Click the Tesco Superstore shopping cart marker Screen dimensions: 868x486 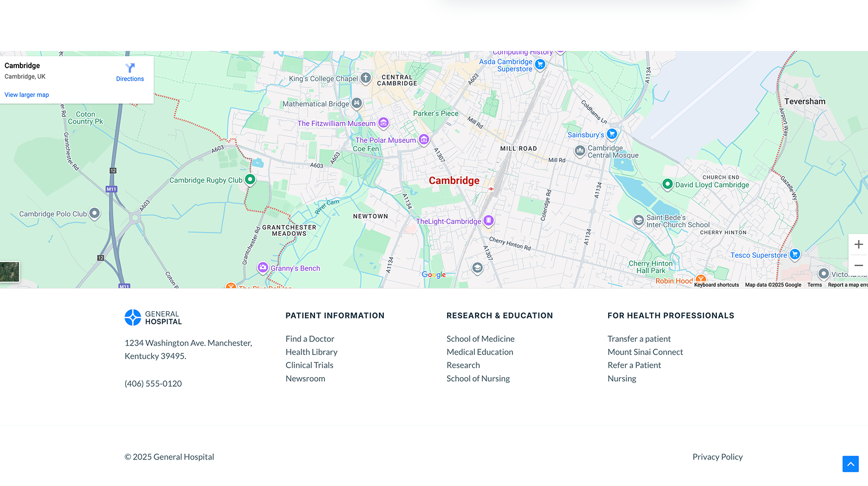pyautogui.click(x=795, y=254)
